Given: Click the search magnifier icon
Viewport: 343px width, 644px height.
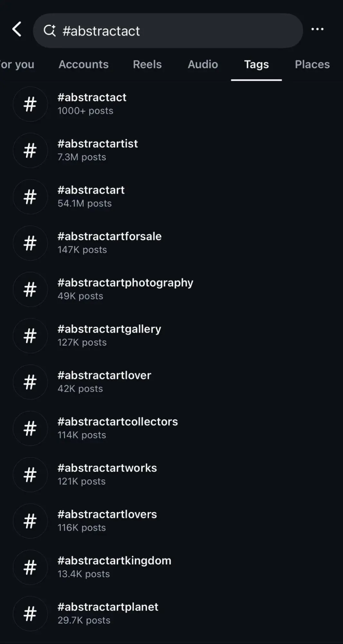Looking at the screenshot, I should 50,31.
